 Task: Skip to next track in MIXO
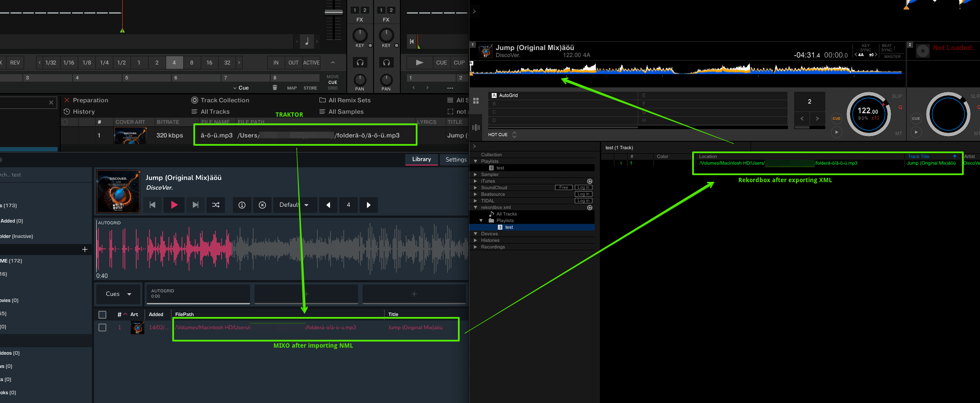(196, 205)
